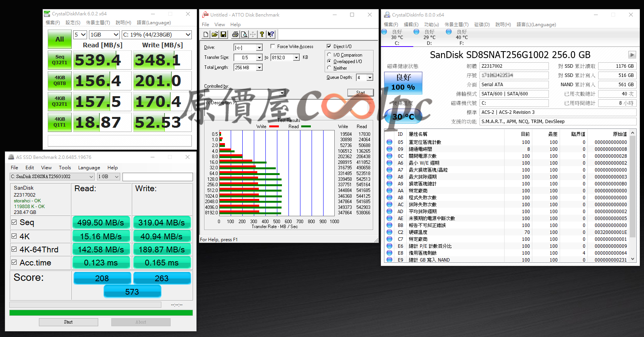
Task: Click AS SSD 1 GB size dropdown
Action: 109,177
